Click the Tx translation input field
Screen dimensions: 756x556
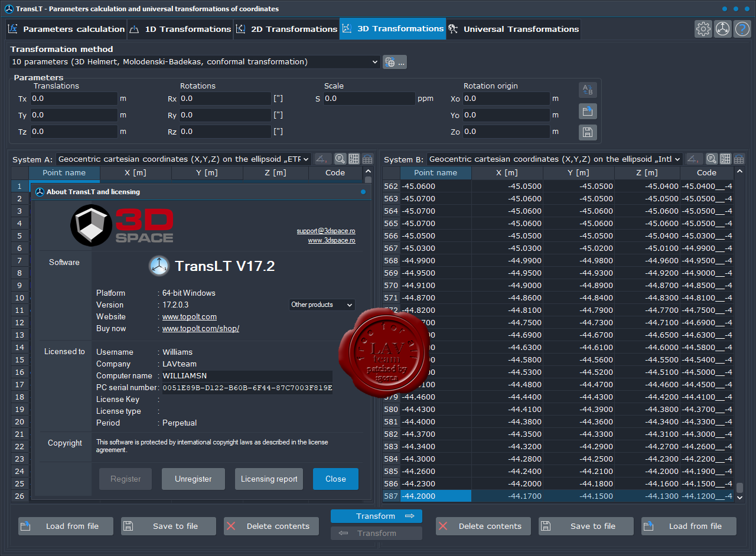73,99
